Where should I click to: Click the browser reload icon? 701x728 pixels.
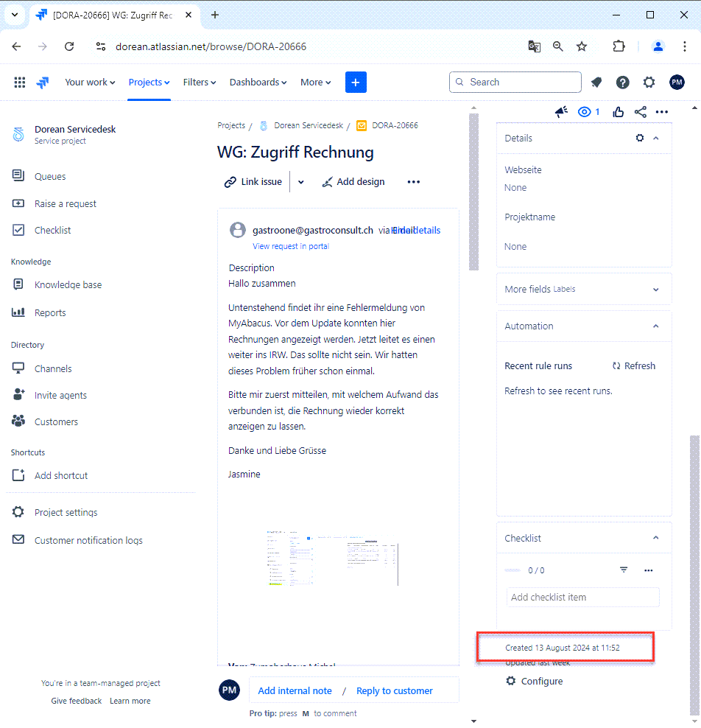pos(69,46)
